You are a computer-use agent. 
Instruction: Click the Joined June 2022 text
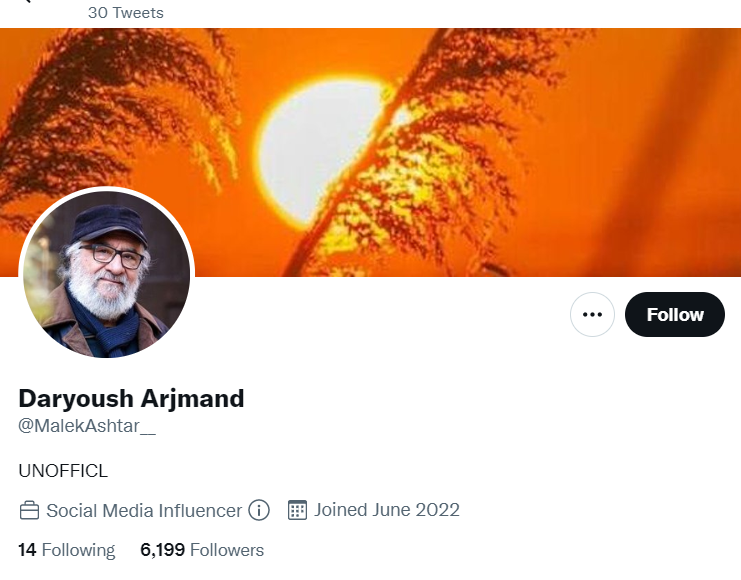pyautogui.click(x=387, y=510)
